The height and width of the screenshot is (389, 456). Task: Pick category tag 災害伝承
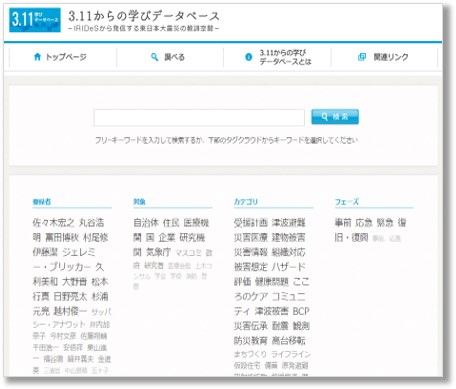point(251,326)
